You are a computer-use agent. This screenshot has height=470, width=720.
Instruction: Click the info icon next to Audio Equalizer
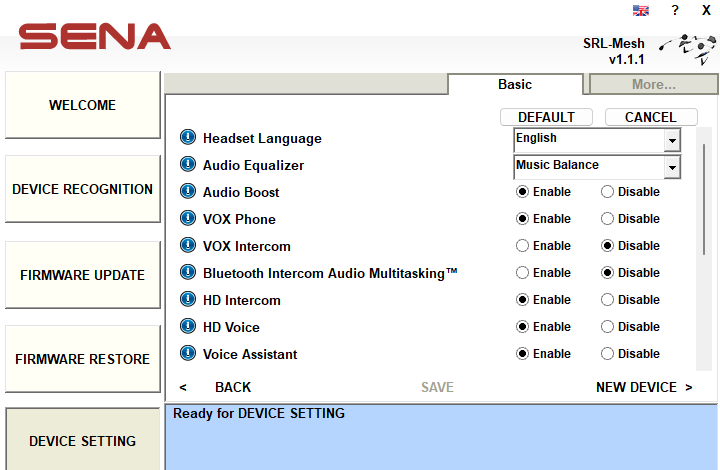pos(187,165)
